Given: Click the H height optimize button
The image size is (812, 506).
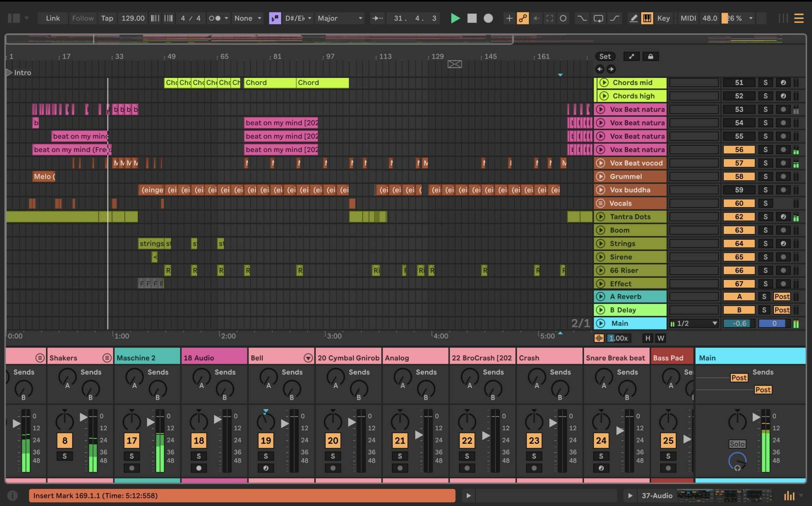Looking at the screenshot, I should (x=648, y=338).
